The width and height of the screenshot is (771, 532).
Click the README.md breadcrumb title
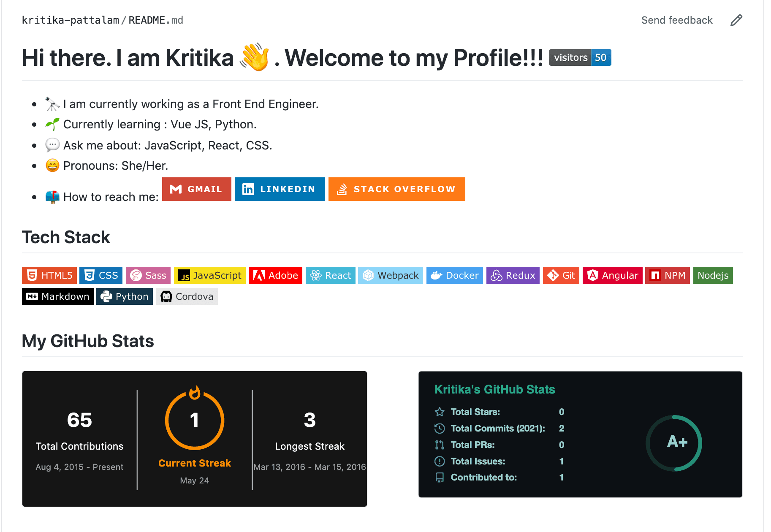point(155,20)
